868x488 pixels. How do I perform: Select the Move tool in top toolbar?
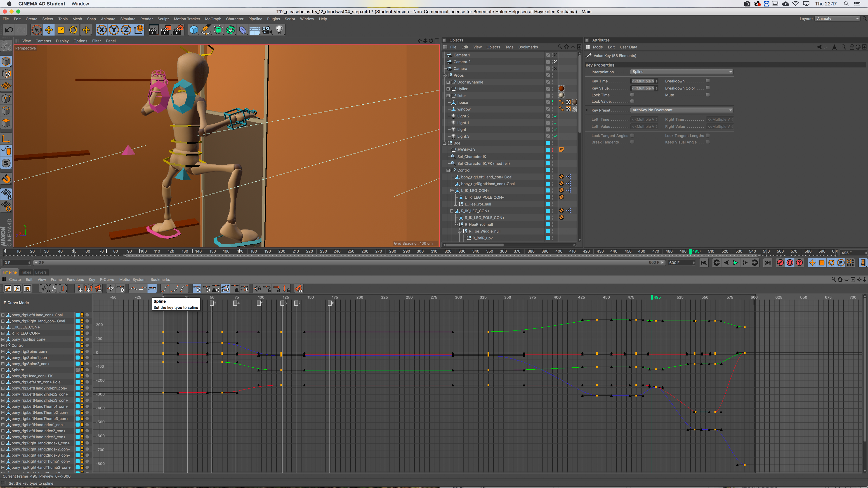coord(49,30)
